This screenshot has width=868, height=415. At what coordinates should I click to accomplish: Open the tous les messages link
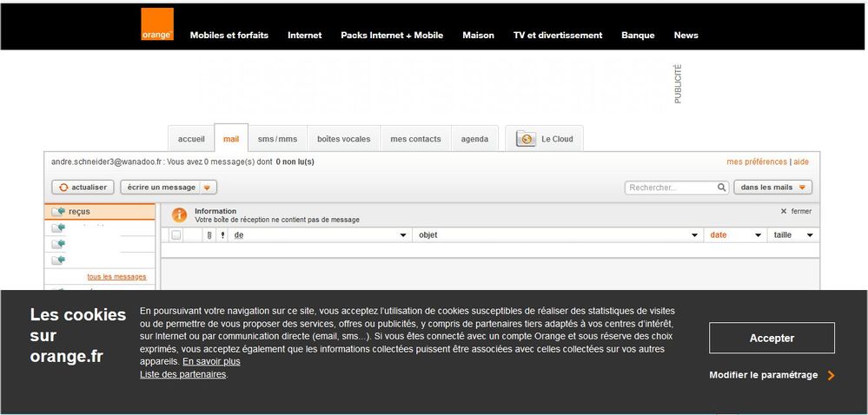pos(116,277)
